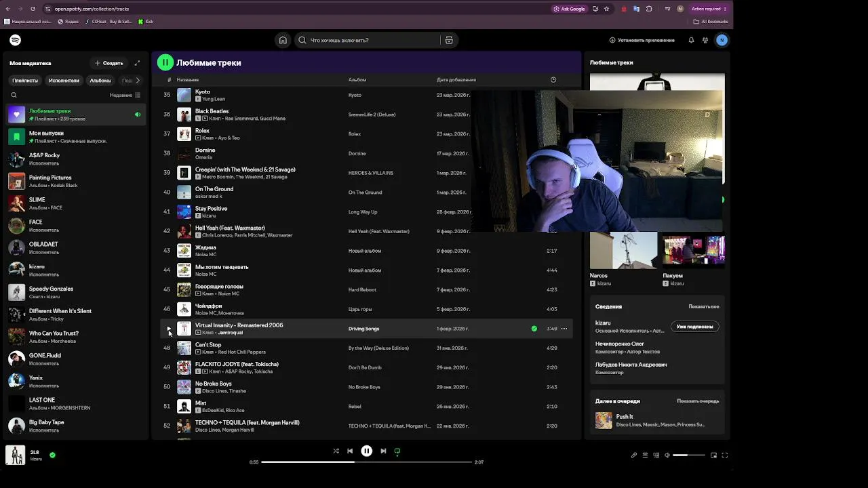This screenshot has width=868, height=488.
Task: Open the Action required Chrome menu
Action: pos(709,9)
